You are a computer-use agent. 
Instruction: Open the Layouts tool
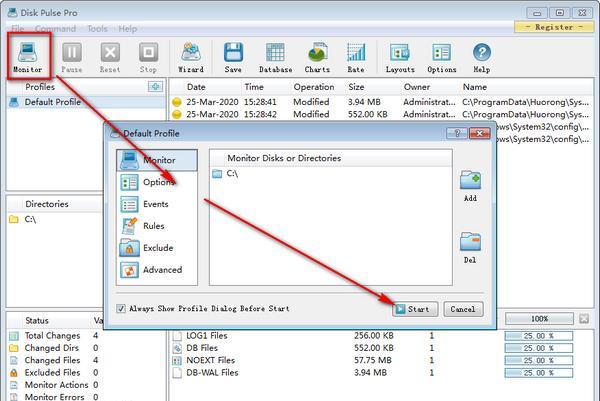400,57
